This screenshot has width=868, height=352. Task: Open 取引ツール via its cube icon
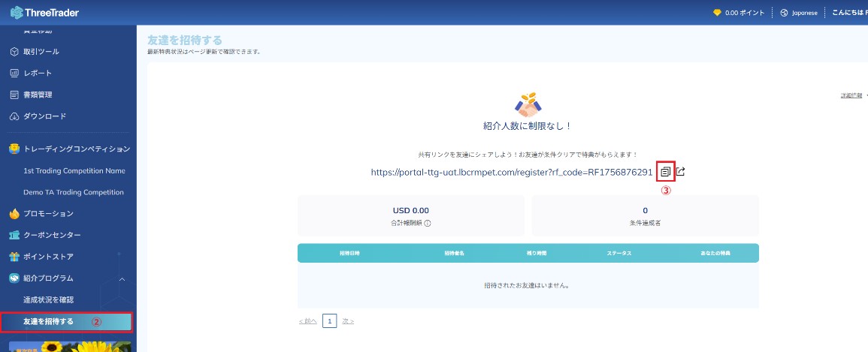point(15,52)
